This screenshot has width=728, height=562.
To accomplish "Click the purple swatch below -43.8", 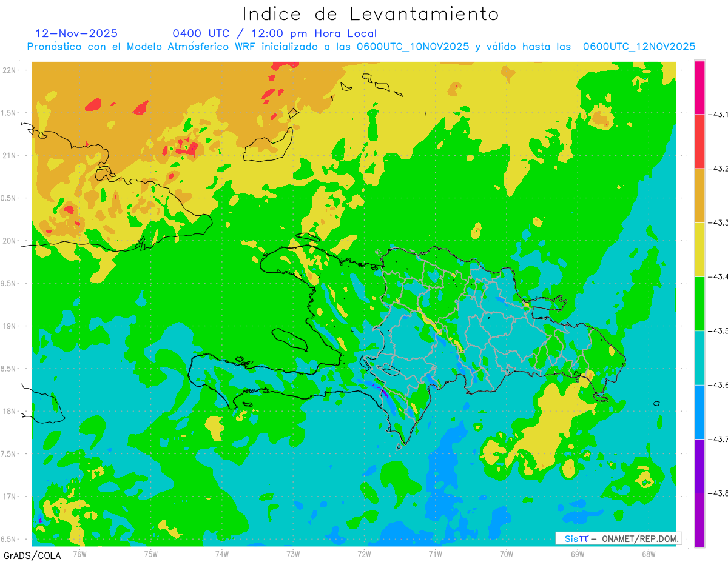I will 699,520.
